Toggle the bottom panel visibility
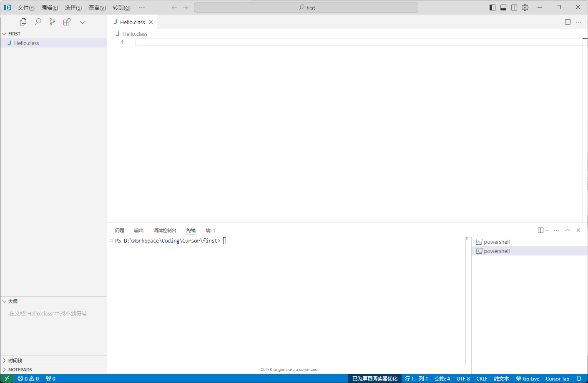588x383 pixels. (x=503, y=8)
